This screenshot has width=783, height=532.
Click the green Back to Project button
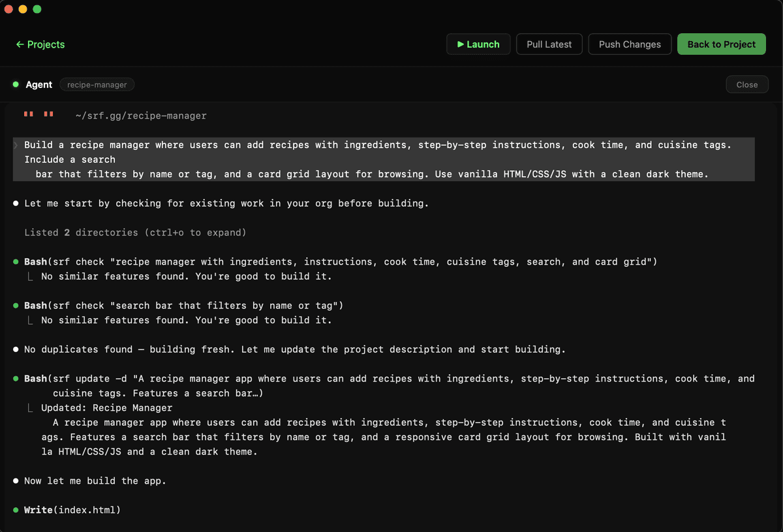(721, 44)
